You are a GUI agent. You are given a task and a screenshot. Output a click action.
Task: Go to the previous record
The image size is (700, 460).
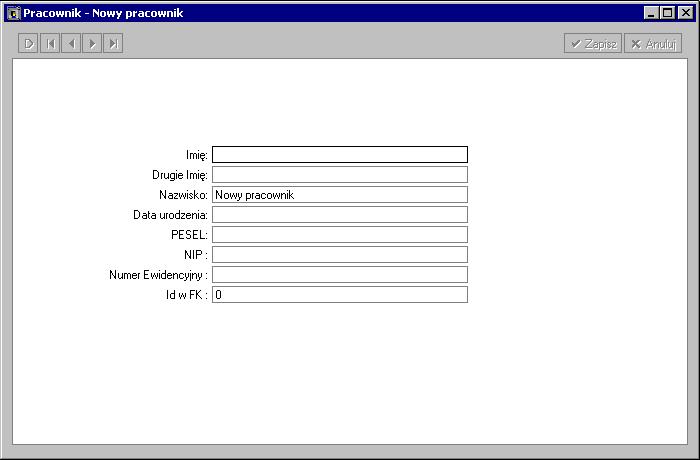coord(71,43)
